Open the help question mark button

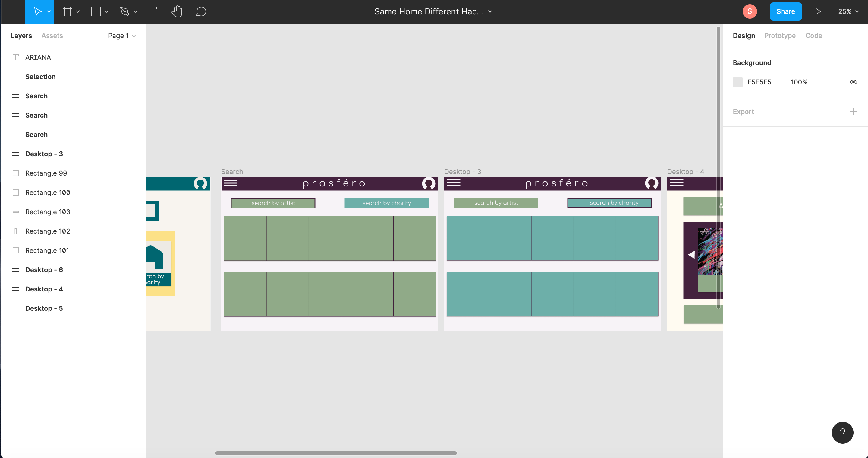[x=842, y=432]
